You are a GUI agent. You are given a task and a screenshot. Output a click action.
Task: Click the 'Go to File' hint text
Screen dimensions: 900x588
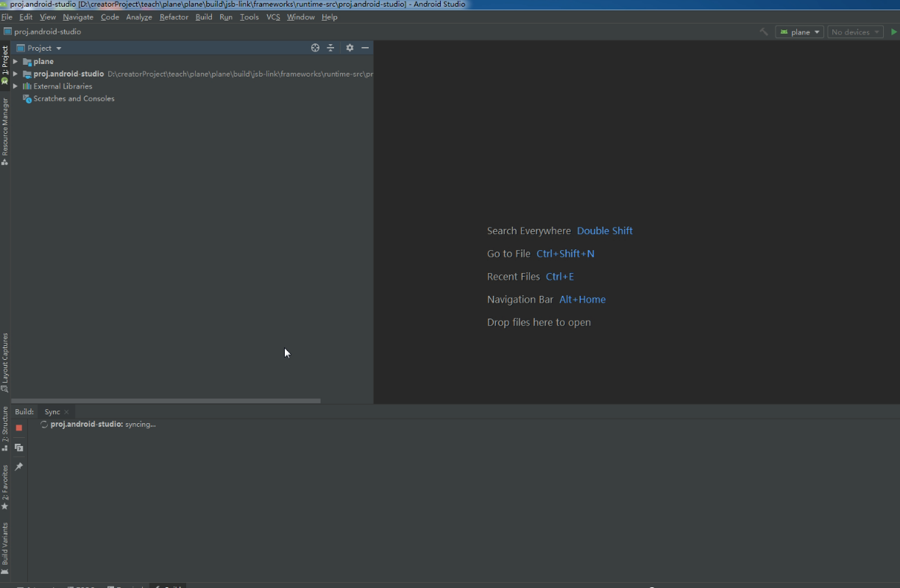click(509, 254)
